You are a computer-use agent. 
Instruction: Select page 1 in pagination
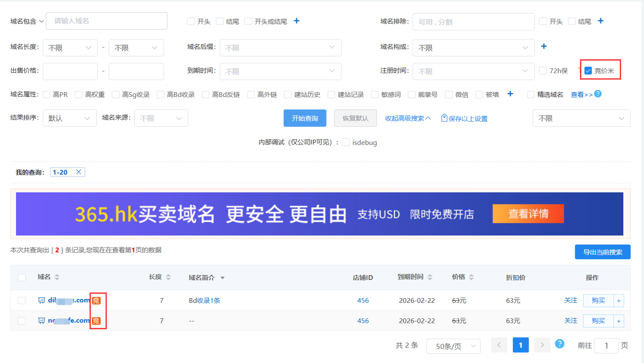[x=520, y=345]
